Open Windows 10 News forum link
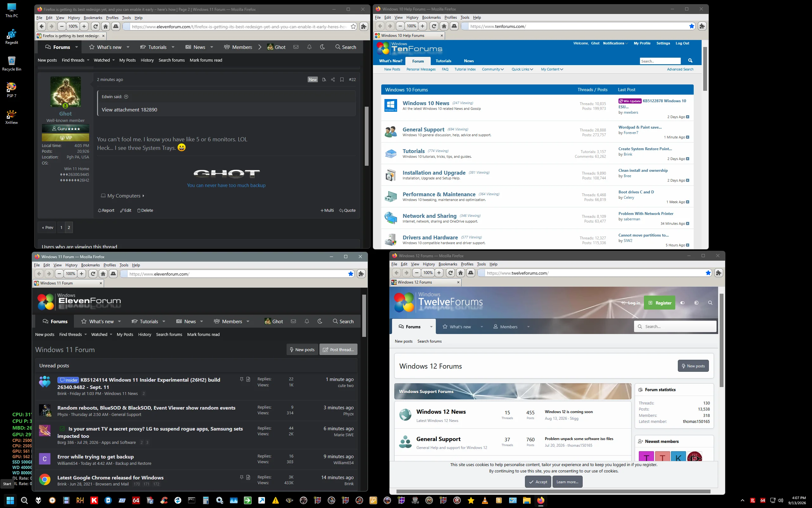This screenshot has width=812, height=508. 426,103
